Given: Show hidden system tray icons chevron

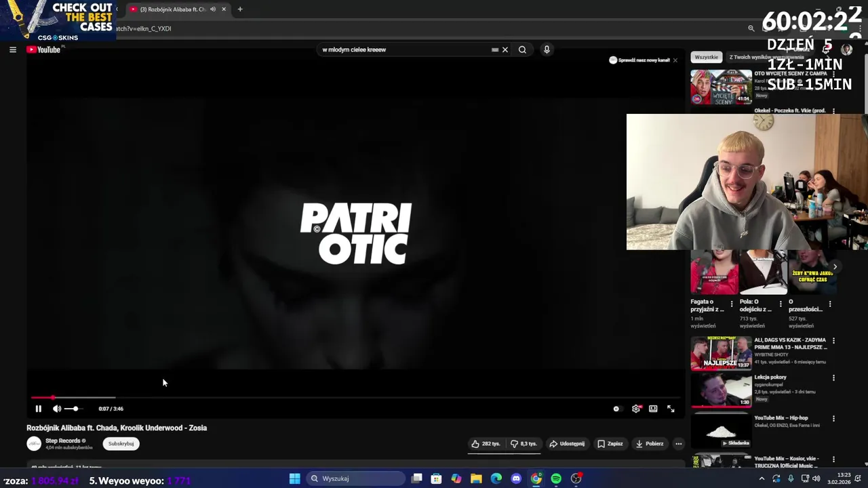Looking at the screenshot, I should [x=762, y=479].
